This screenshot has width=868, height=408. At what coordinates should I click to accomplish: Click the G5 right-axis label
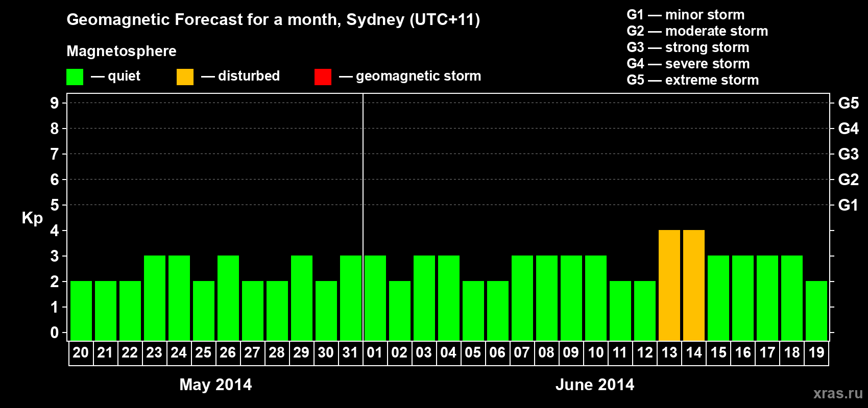coord(849,103)
